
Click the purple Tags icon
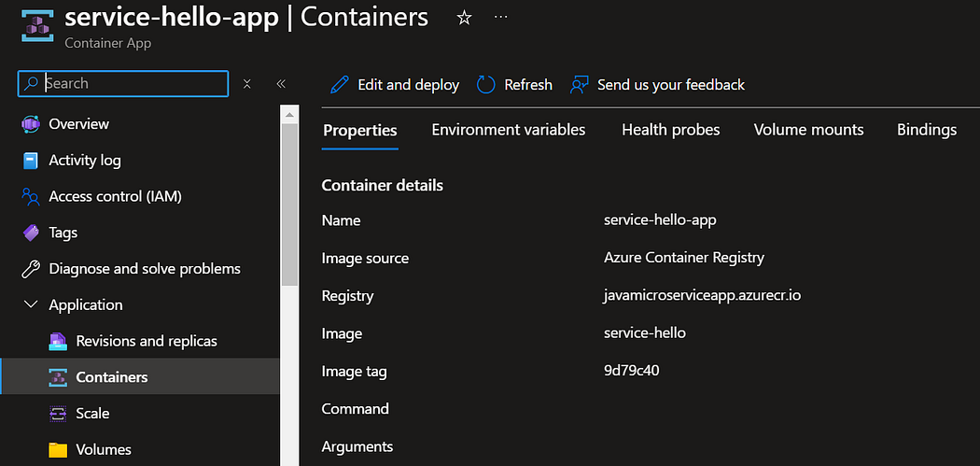pyautogui.click(x=31, y=233)
